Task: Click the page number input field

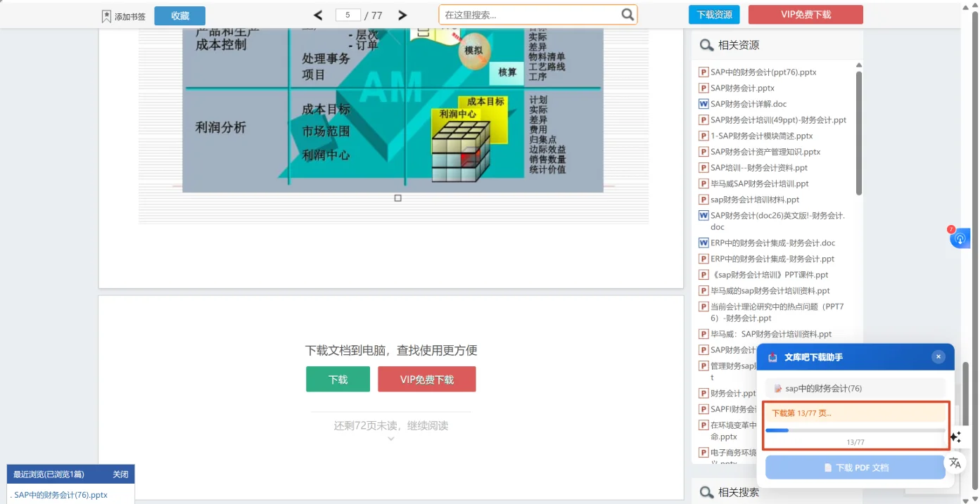Action: (348, 15)
